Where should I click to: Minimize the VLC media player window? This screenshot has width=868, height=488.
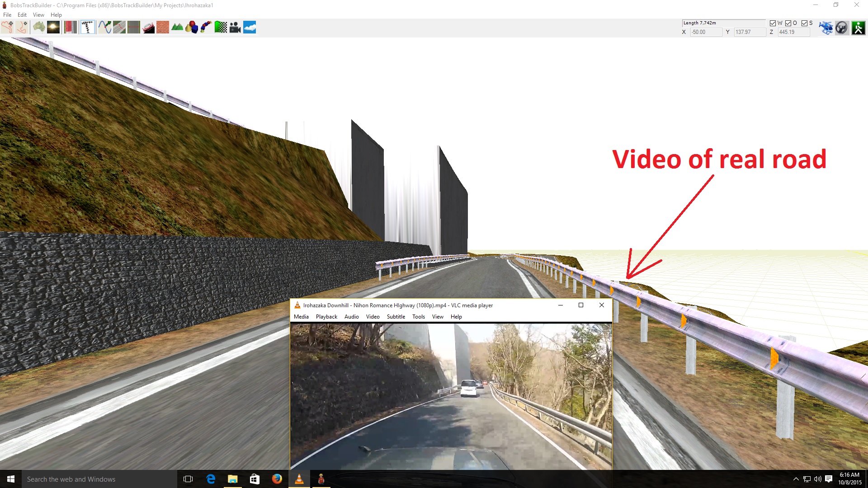coord(561,305)
